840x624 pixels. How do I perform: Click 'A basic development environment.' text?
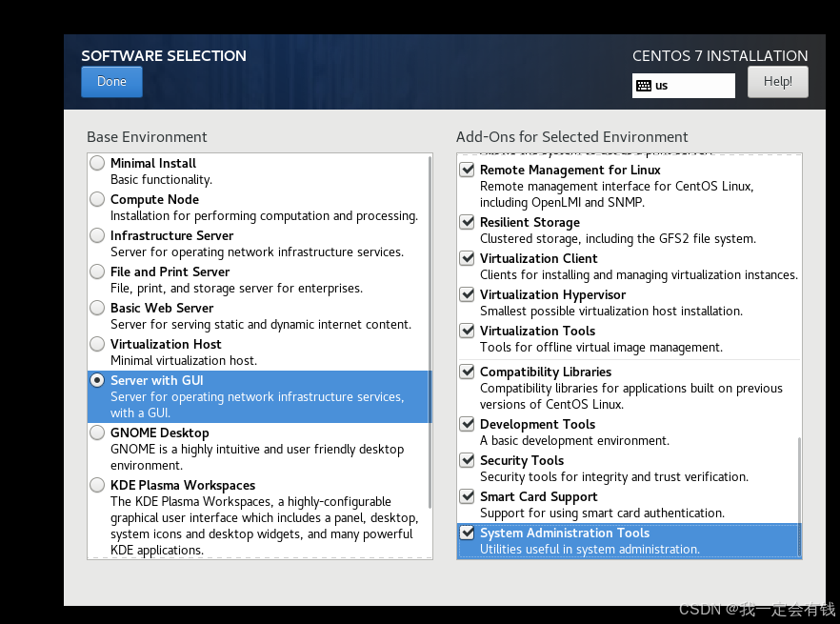(575, 441)
